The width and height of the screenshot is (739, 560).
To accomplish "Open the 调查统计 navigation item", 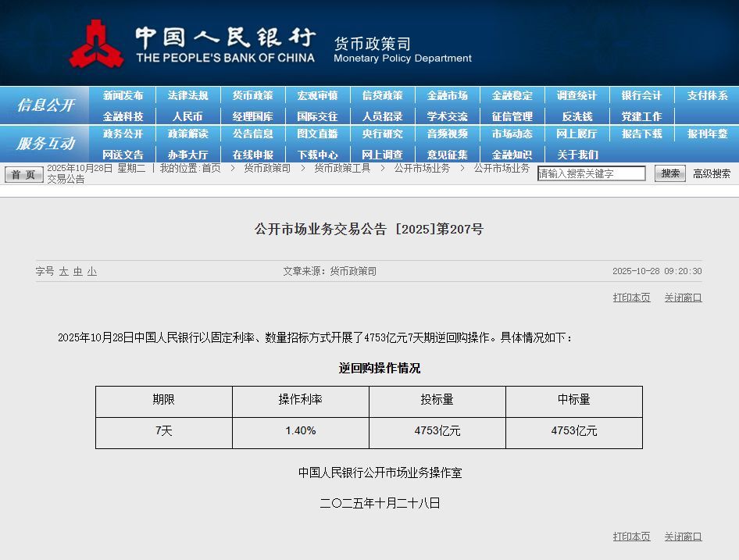I will pos(576,95).
